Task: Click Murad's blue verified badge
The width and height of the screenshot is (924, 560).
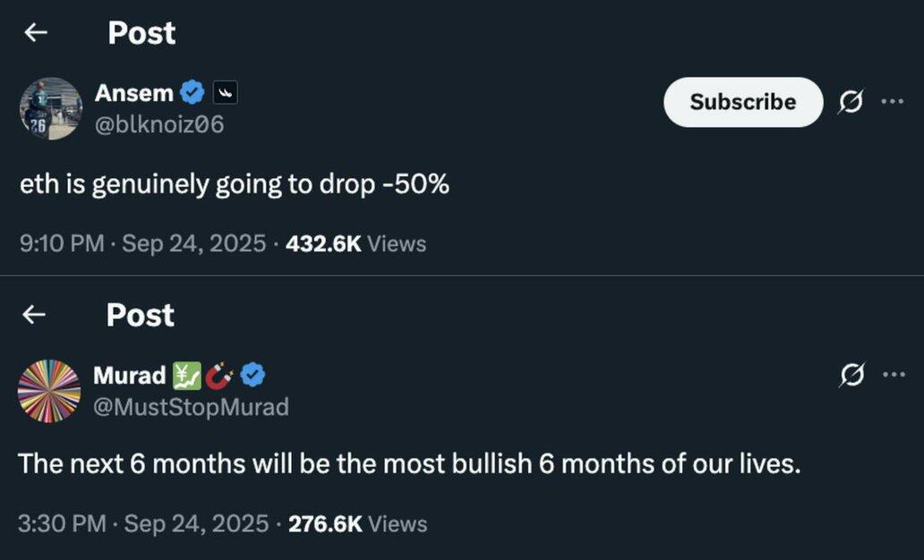Action: 252,375
